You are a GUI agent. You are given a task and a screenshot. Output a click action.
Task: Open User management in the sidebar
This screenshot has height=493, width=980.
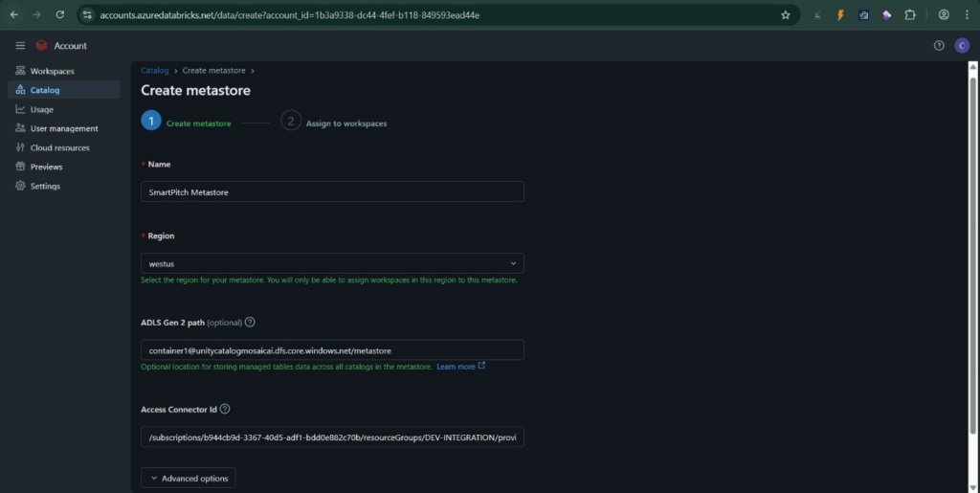point(64,128)
